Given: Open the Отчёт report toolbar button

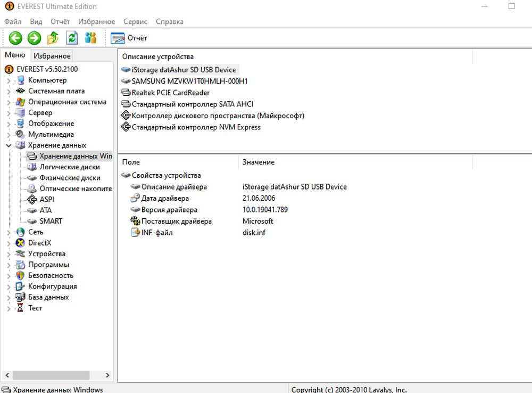Looking at the screenshot, I should click(129, 38).
